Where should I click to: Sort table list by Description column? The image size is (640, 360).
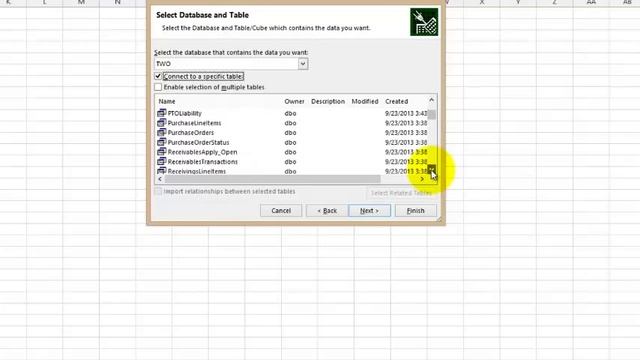click(328, 101)
